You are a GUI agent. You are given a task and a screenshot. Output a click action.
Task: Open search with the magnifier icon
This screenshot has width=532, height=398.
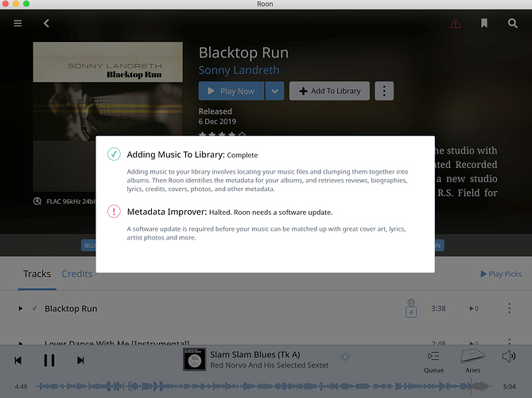[x=513, y=23]
